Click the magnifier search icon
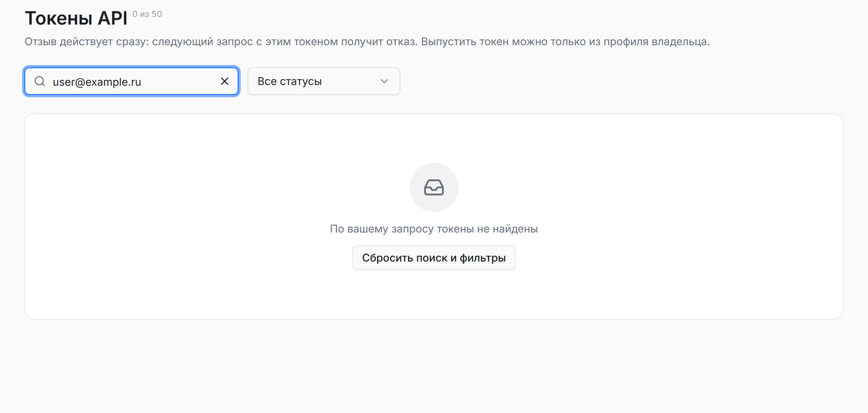 40,81
